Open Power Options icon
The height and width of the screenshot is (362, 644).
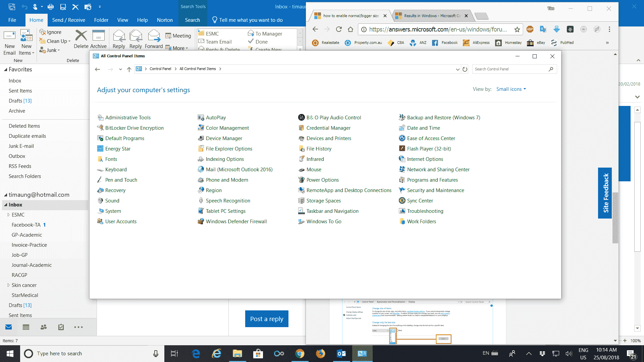click(302, 180)
